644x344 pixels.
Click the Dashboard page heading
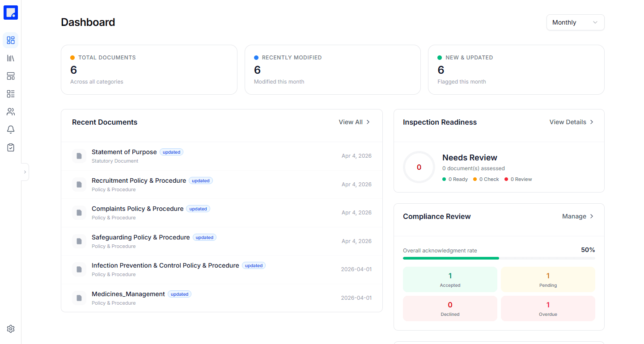click(x=88, y=22)
